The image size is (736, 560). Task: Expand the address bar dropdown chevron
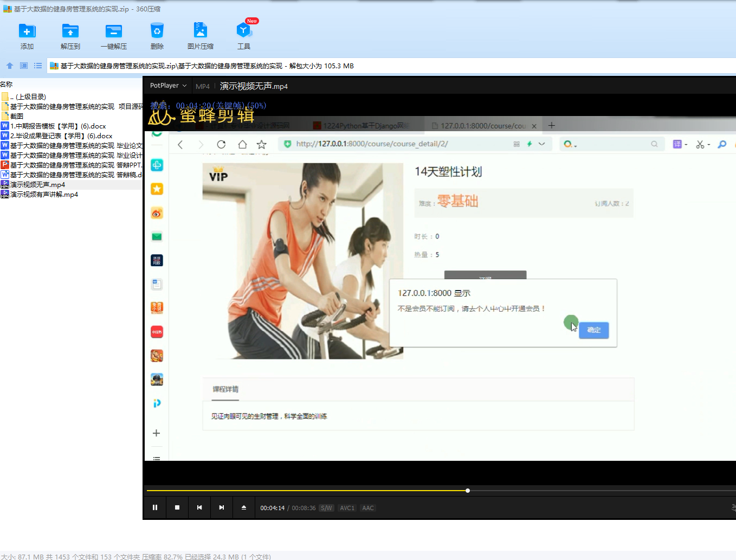541,144
